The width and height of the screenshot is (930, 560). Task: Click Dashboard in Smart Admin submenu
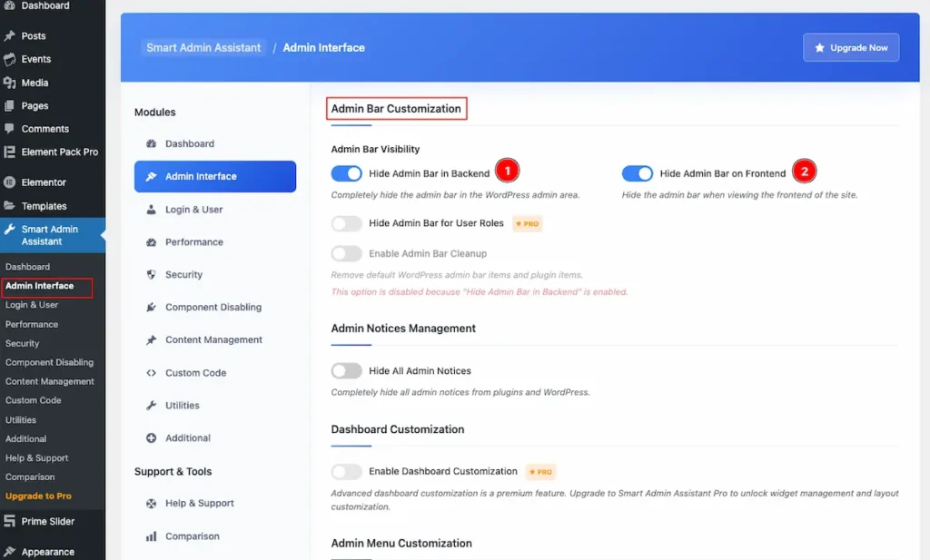coord(28,267)
